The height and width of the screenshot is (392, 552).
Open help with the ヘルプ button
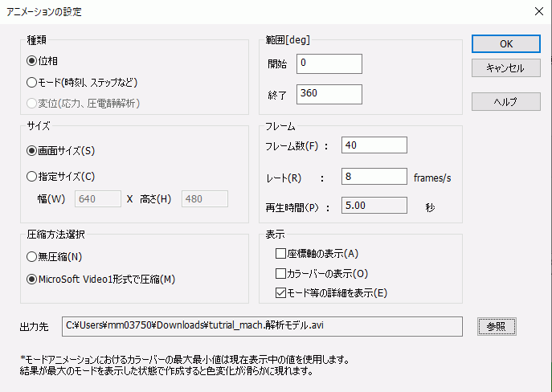pyautogui.click(x=505, y=102)
